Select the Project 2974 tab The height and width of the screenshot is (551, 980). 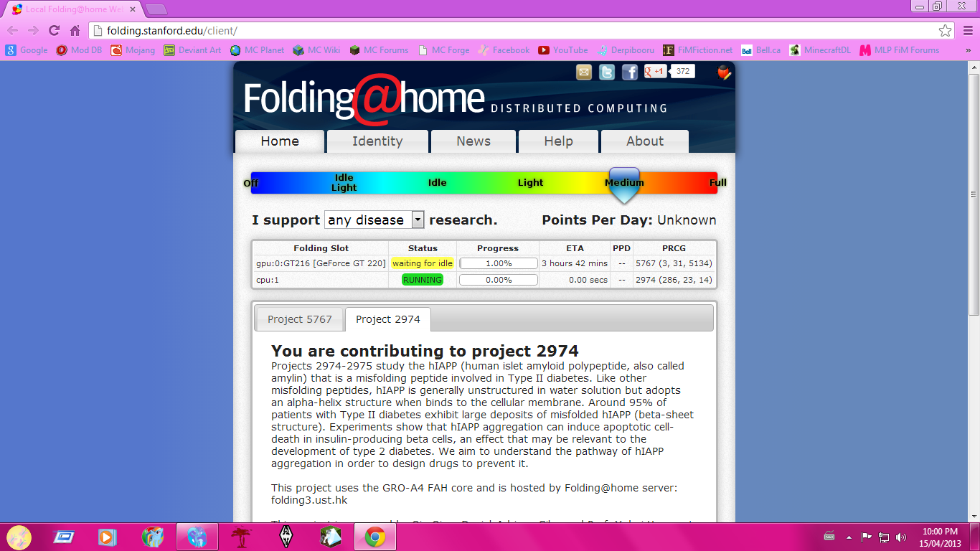point(388,319)
